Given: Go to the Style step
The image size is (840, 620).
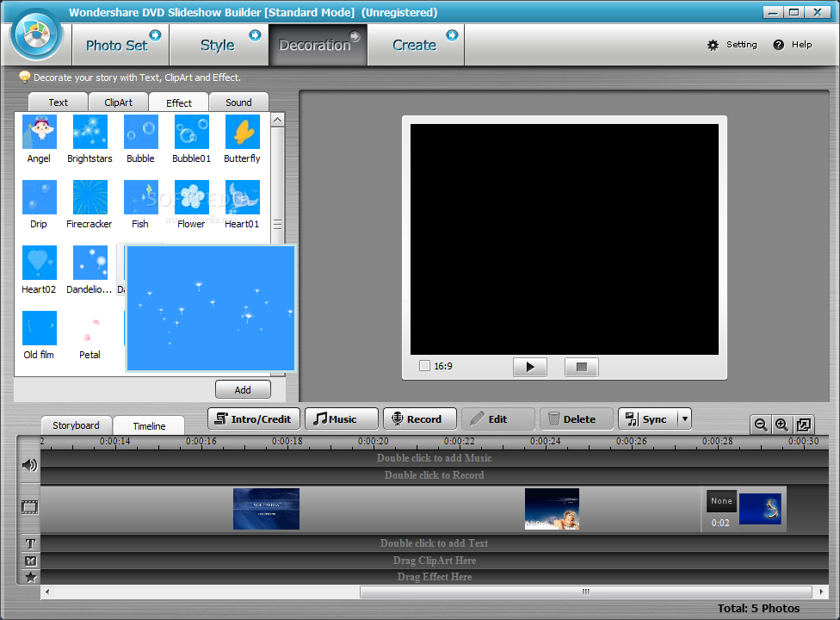Looking at the screenshot, I should point(219,45).
